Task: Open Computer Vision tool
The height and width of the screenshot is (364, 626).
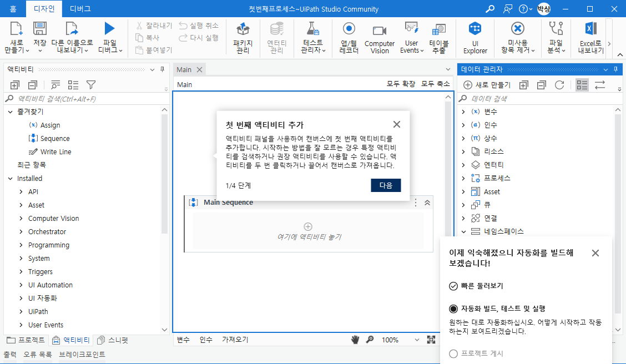Action: [379, 38]
